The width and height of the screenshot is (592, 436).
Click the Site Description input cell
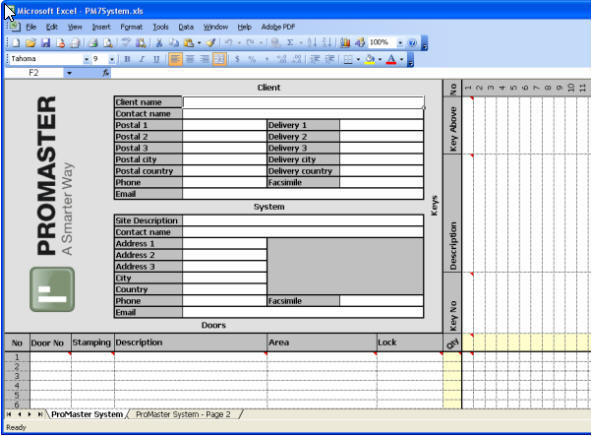point(303,220)
